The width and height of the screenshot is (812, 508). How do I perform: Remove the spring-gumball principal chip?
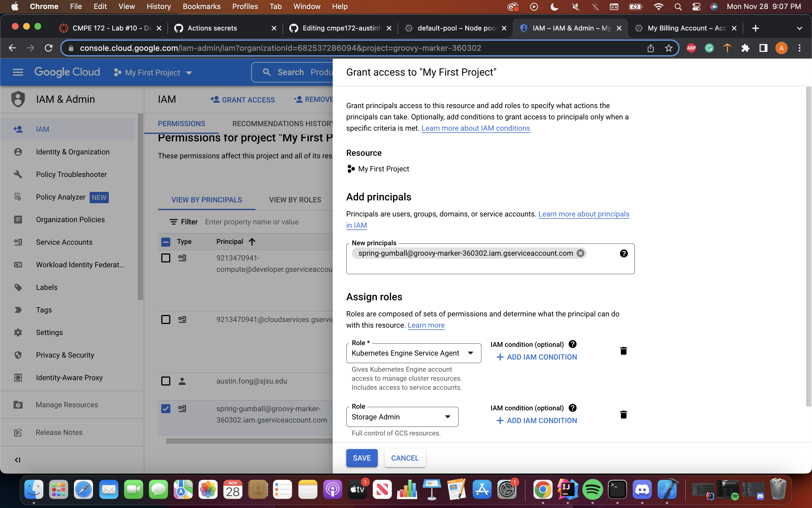point(581,253)
